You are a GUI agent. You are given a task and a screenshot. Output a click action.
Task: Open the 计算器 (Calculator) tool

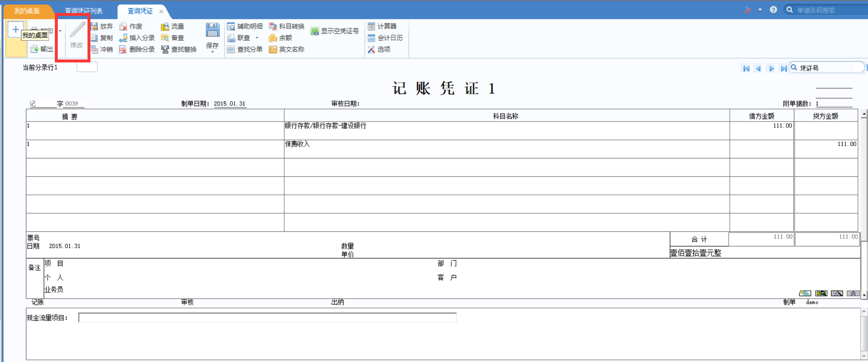point(371,26)
